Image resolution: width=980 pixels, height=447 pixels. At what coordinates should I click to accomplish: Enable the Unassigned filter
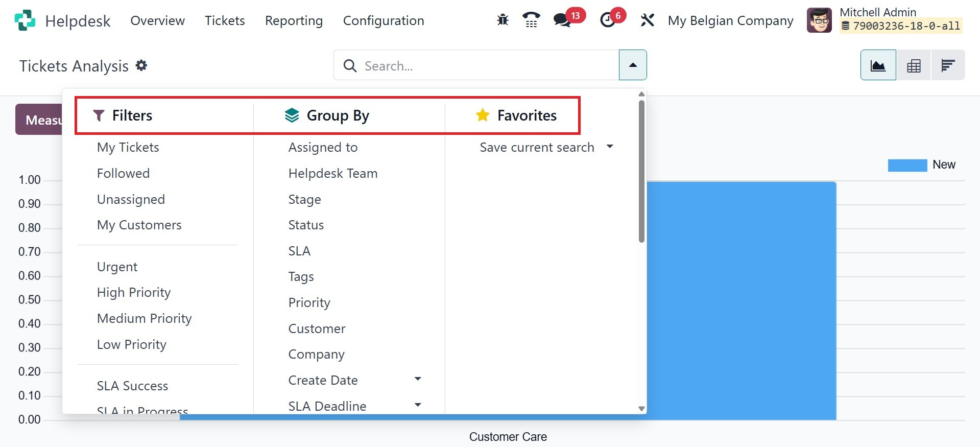coord(131,199)
